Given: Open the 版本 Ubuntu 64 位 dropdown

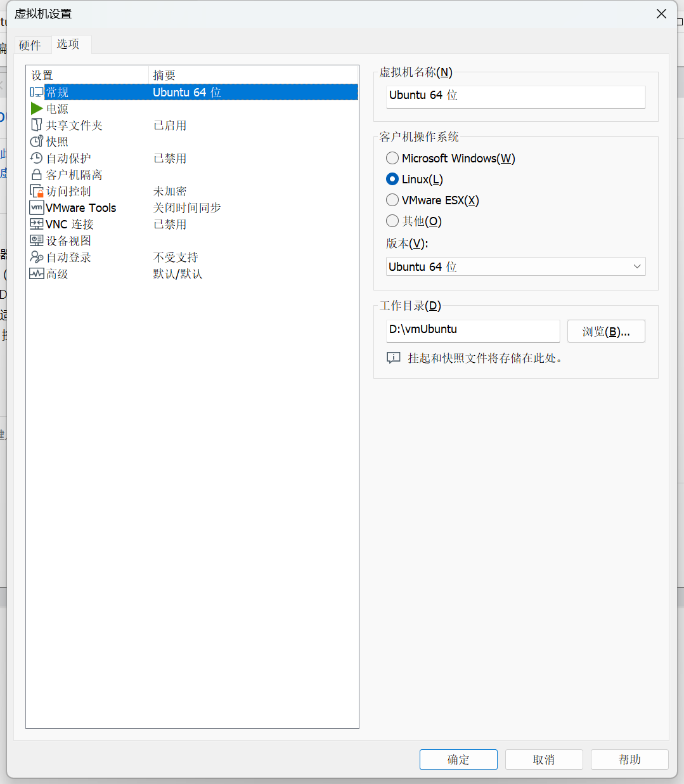Looking at the screenshot, I should (x=516, y=267).
